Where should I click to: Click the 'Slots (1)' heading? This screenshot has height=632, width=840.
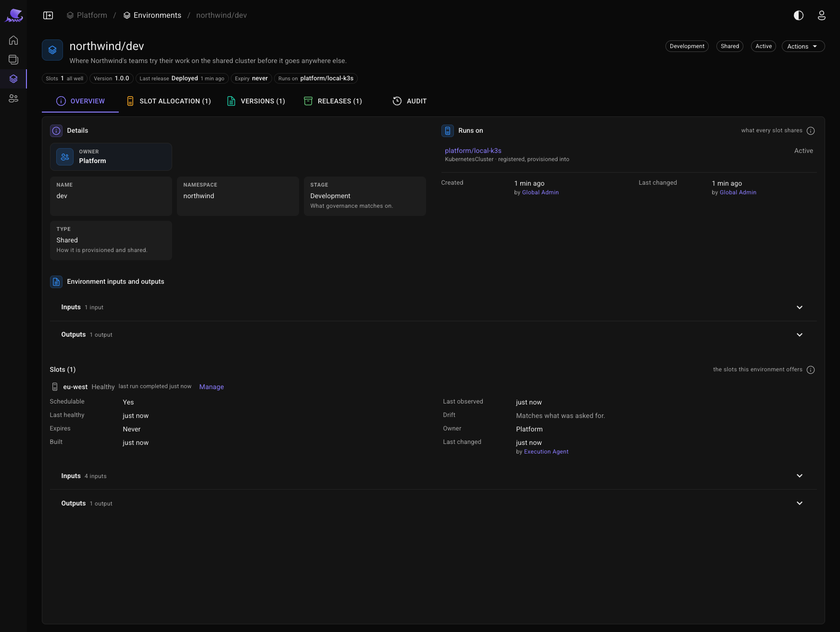click(x=63, y=369)
